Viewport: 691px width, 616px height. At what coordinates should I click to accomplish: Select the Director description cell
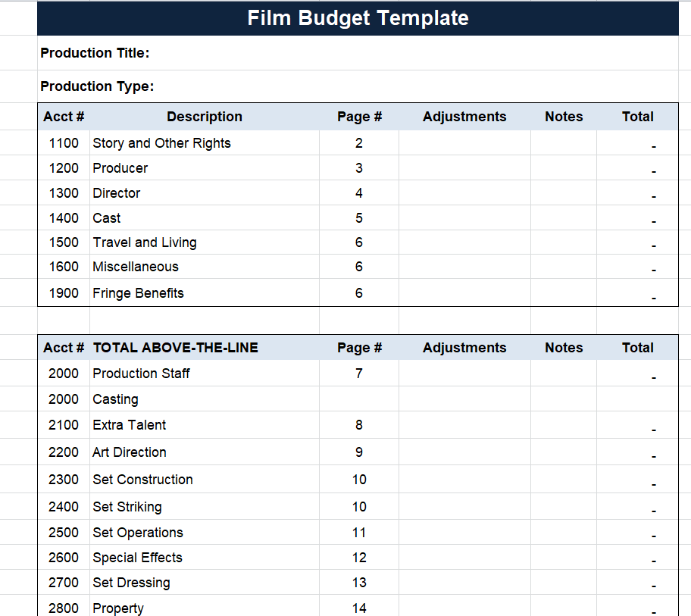pyautogui.click(x=117, y=193)
